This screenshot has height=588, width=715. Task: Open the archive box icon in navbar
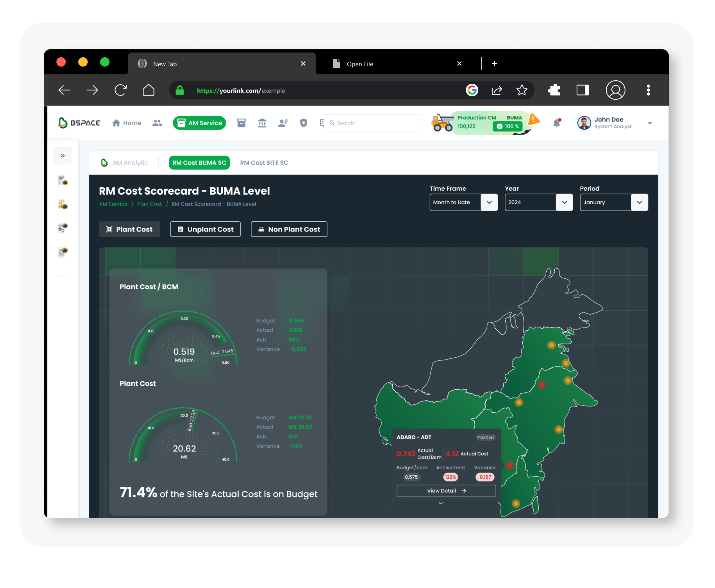click(x=241, y=123)
